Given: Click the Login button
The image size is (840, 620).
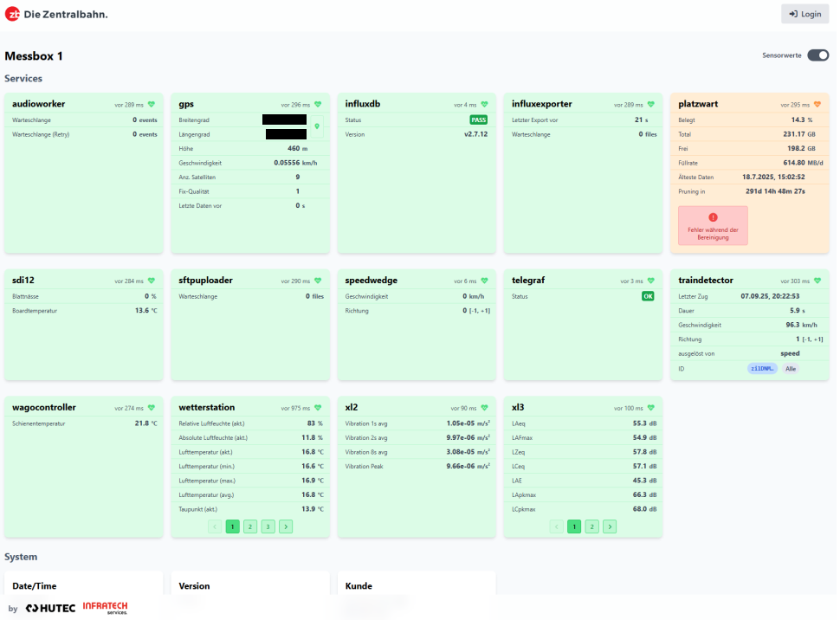Looking at the screenshot, I should pyautogui.click(x=804, y=14).
